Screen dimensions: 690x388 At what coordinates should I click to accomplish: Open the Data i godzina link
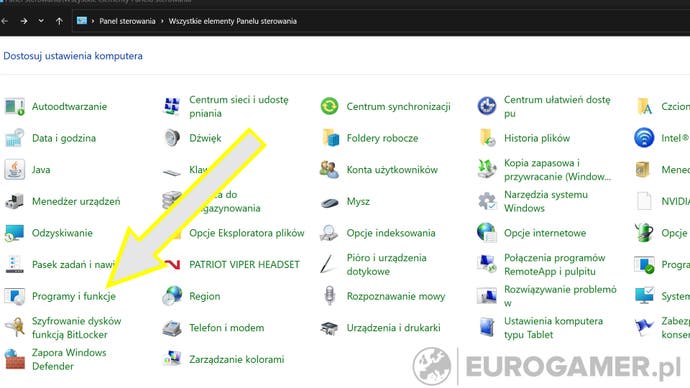coord(64,138)
